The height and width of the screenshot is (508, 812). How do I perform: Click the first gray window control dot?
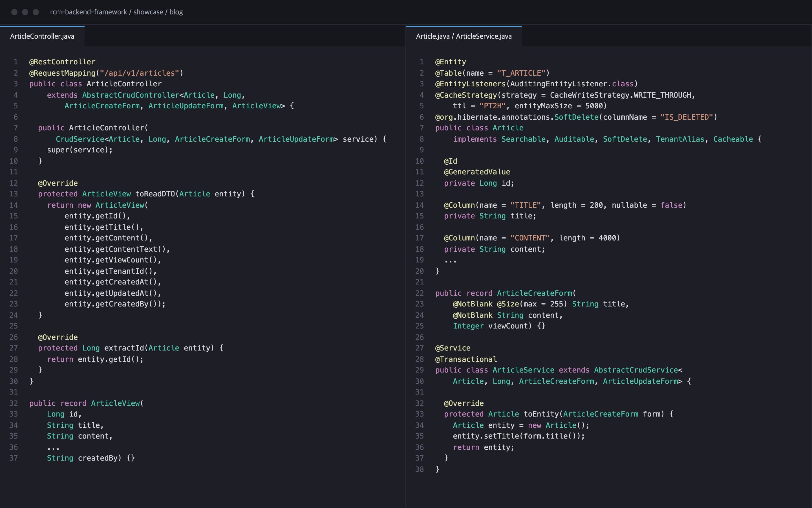coord(14,12)
